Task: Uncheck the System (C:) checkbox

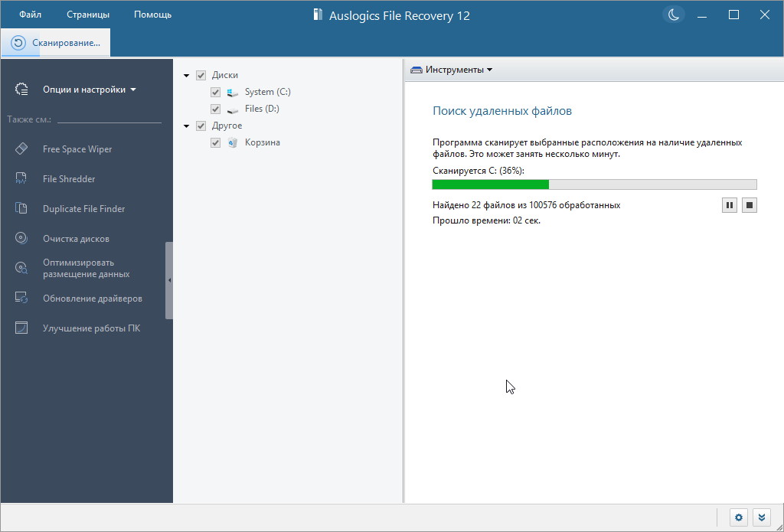Action: pos(215,93)
